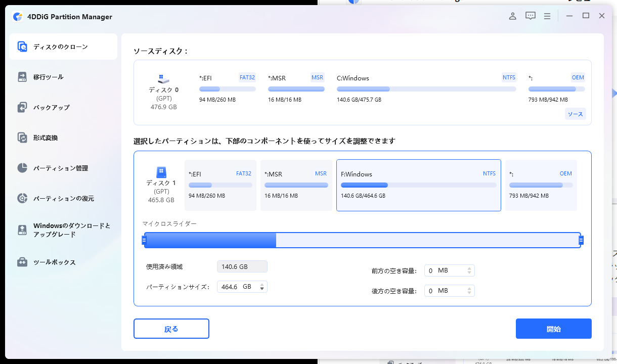Click the migration tool icon in sidebar

pyautogui.click(x=22, y=77)
